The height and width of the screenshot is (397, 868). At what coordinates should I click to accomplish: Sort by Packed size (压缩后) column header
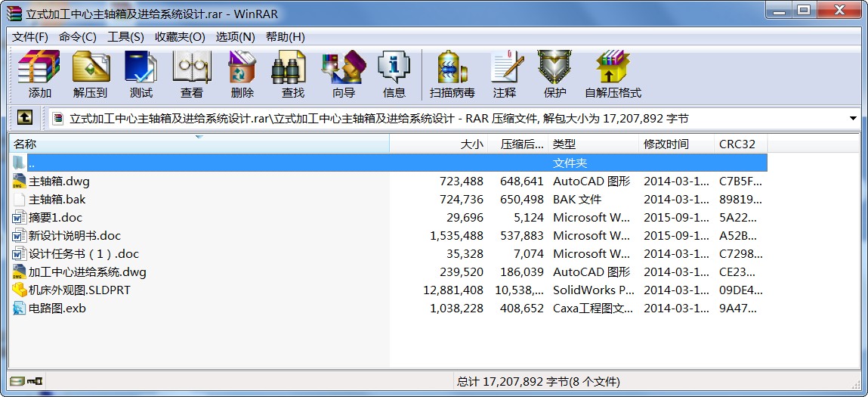click(x=519, y=144)
